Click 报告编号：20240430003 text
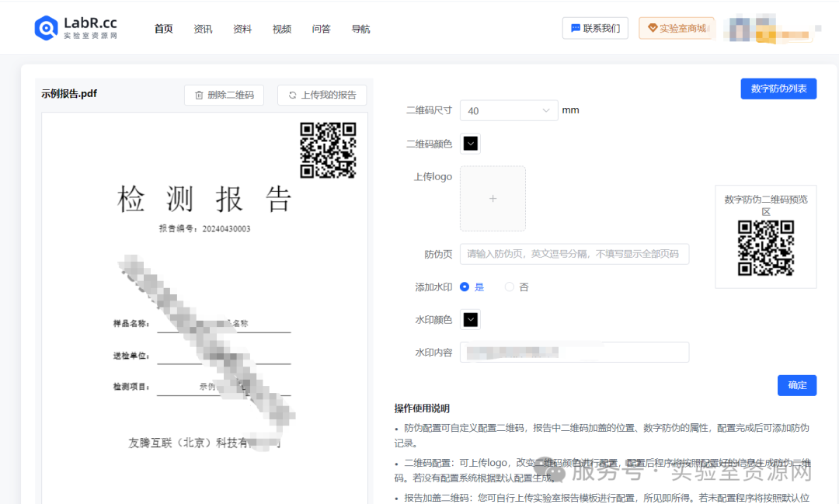This screenshot has height=504, width=839. tap(204, 229)
